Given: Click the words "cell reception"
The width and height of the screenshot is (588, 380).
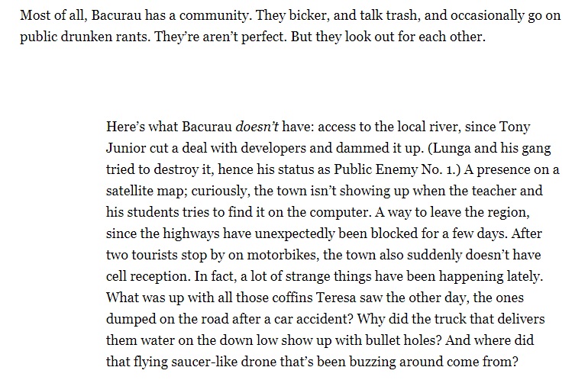Looking at the screenshot, I should click(x=147, y=276).
